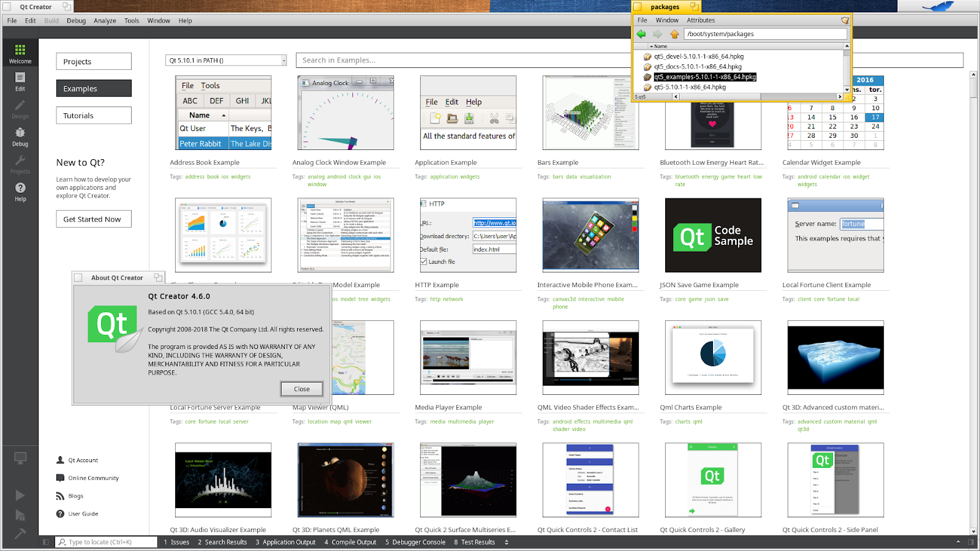
Task: Click the status bar upward triangle at far right
Action: pyautogui.click(x=959, y=542)
